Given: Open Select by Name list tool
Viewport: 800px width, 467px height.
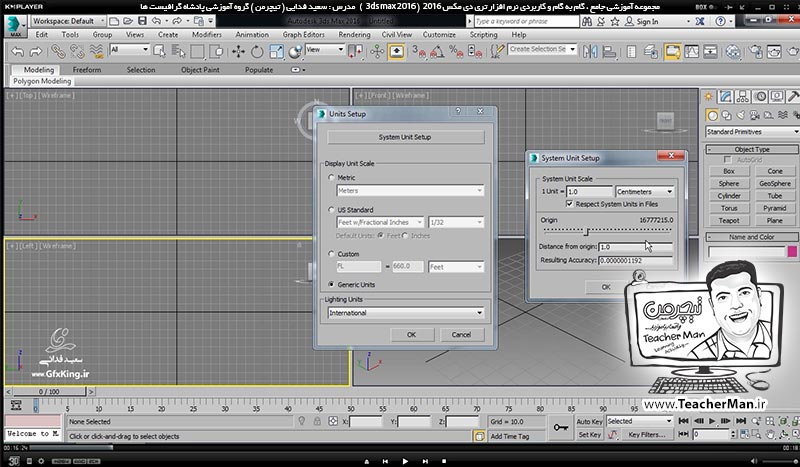Looking at the screenshot, I should [x=179, y=52].
